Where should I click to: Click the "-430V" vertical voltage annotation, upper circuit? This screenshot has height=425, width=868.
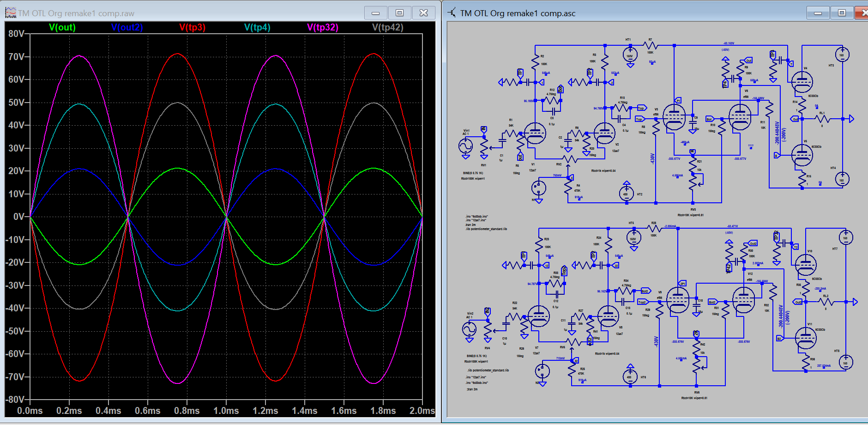pos(652,159)
